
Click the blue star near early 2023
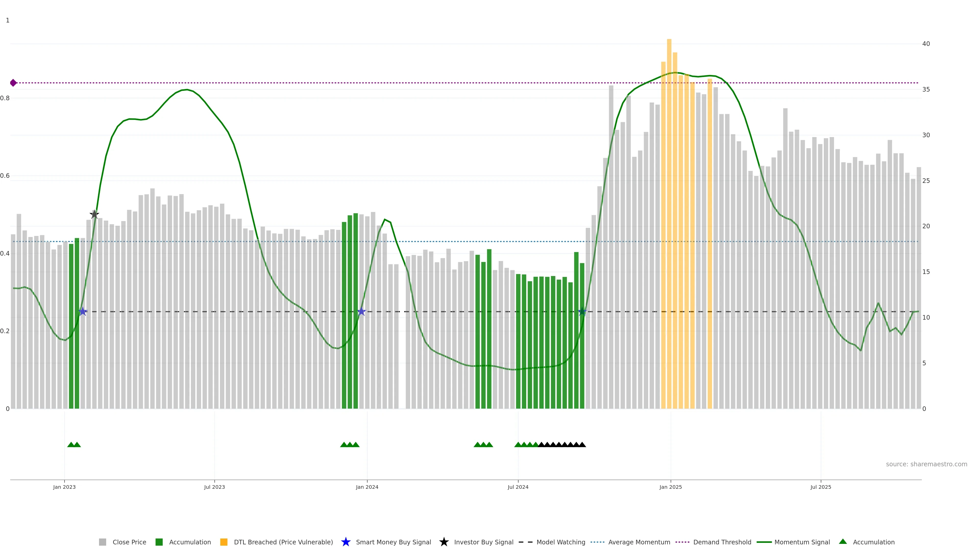click(82, 312)
